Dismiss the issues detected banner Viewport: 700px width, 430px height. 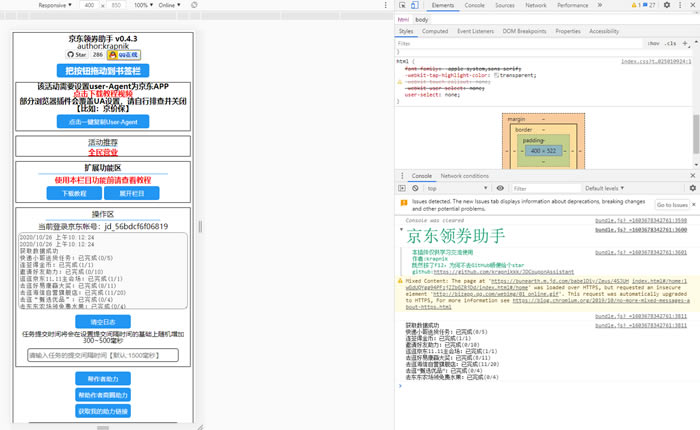[x=694, y=205]
